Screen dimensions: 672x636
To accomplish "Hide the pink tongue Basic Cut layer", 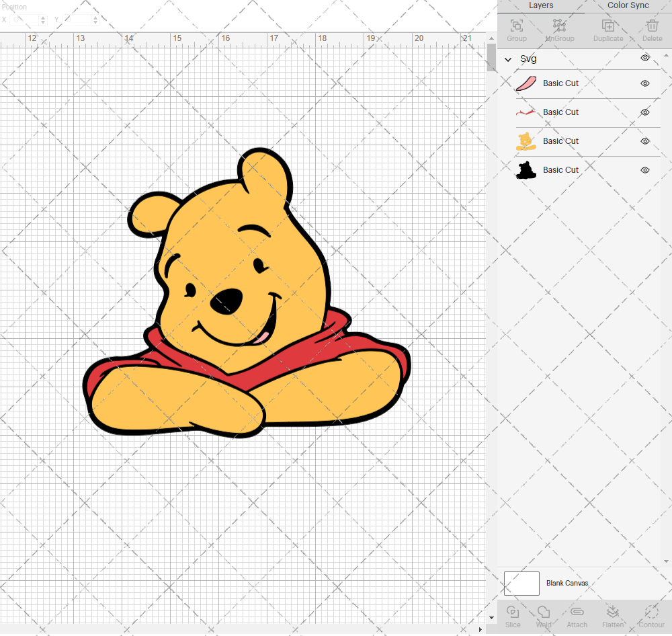I will 645,83.
